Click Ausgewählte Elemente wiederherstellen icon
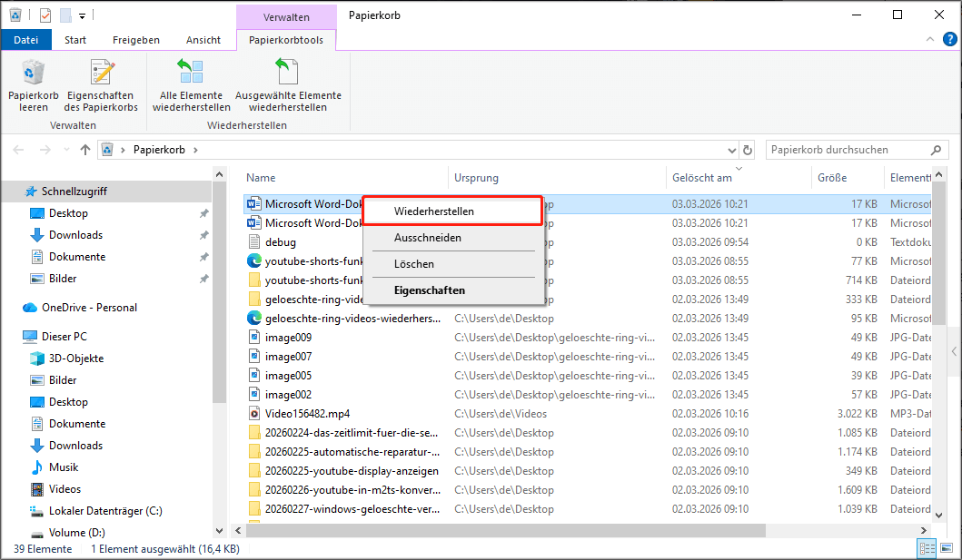Image resolution: width=962 pixels, height=560 pixels. pos(288,73)
